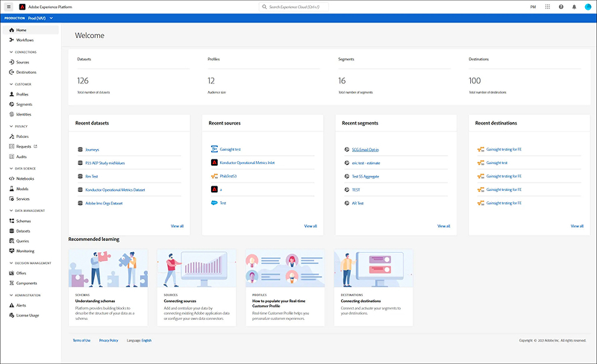Click the Queries sidebar icon
This screenshot has width=597, height=364.
11,241
